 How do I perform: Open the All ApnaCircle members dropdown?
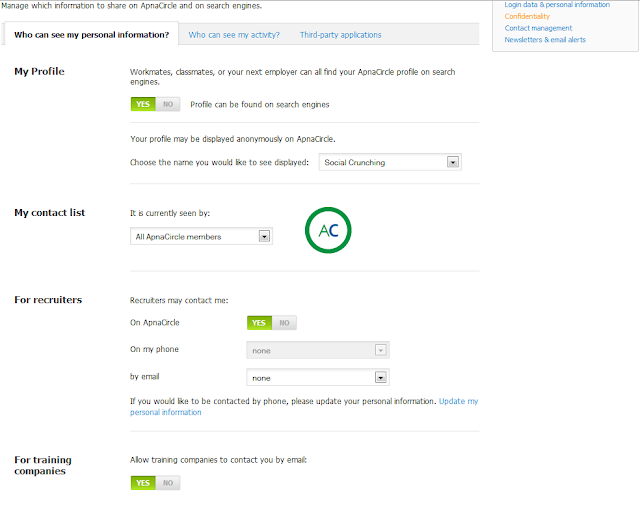[x=201, y=237]
